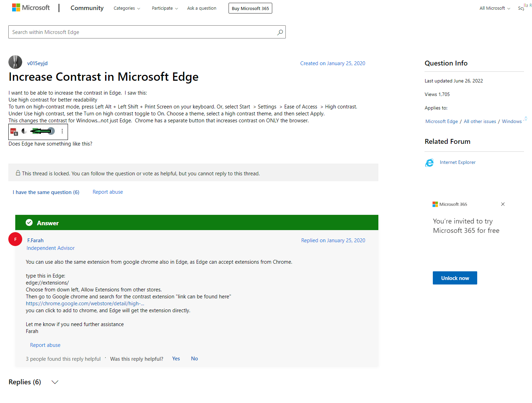Go to Ask a question
532x403 pixels.
coord(201,8)
